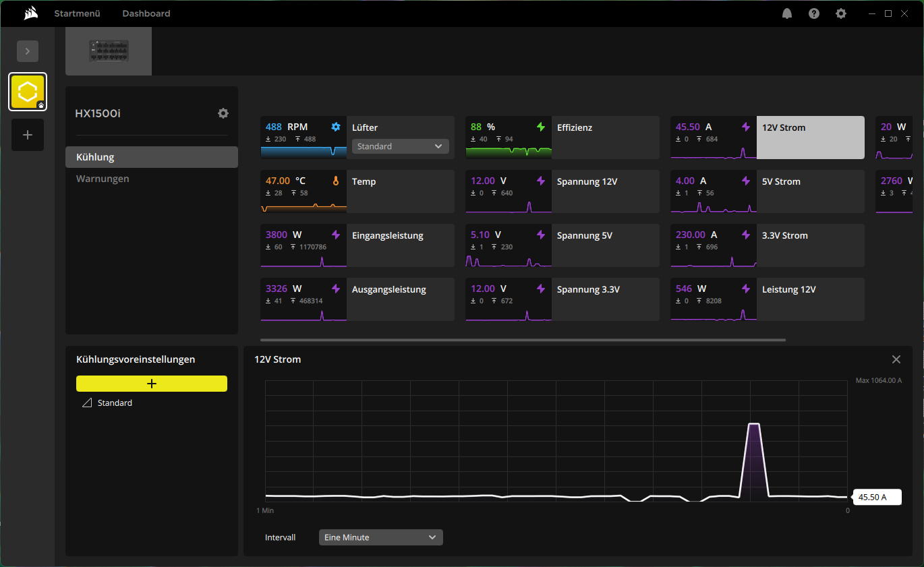
Task: Click the 230.00 A current reading
Action: tap(697, 235)
